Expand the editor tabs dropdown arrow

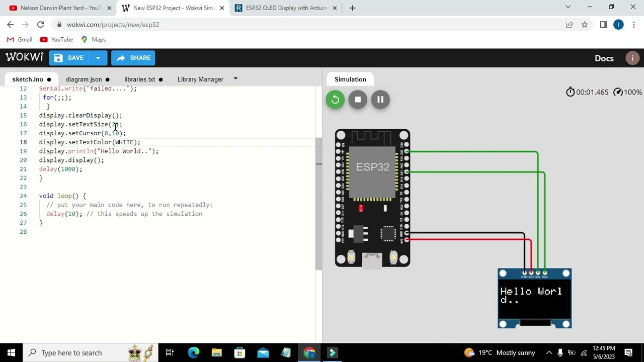point(235,79)
